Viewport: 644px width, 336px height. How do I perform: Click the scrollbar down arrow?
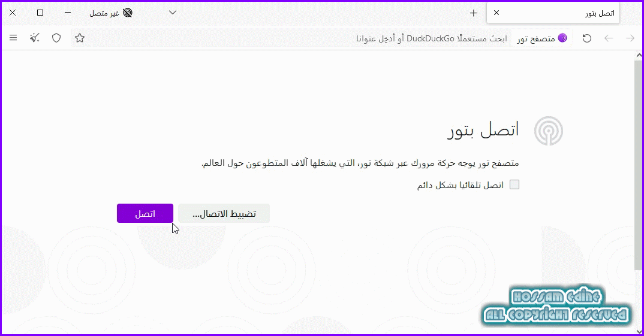[639, 332]
